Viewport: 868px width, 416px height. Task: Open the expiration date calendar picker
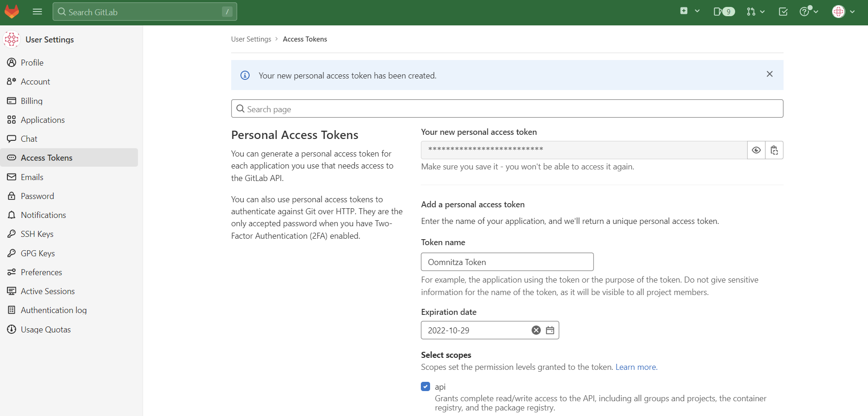[x=550, y=330]
